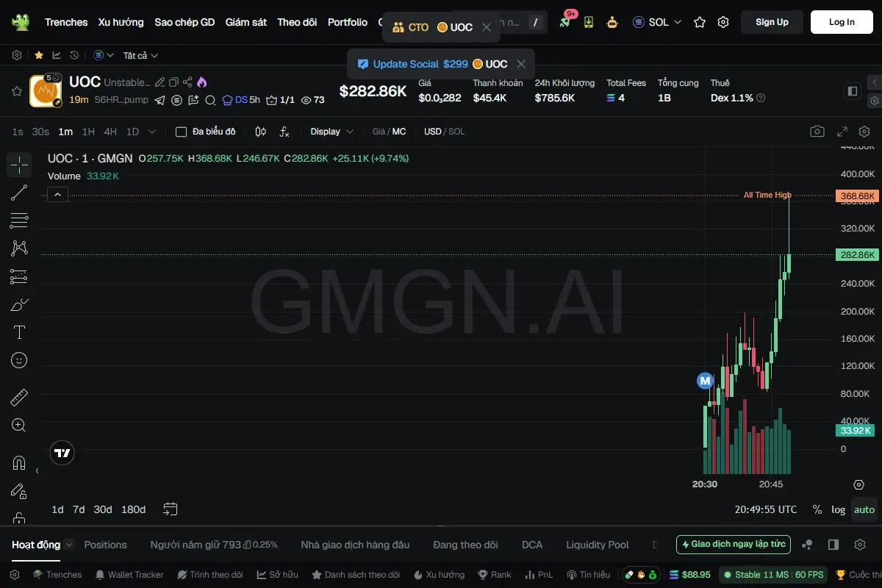Change candlestick chart type icon

(260, 132)
